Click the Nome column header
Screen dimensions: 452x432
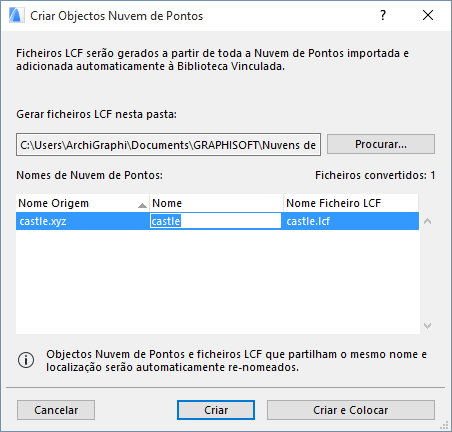(216, 203)
